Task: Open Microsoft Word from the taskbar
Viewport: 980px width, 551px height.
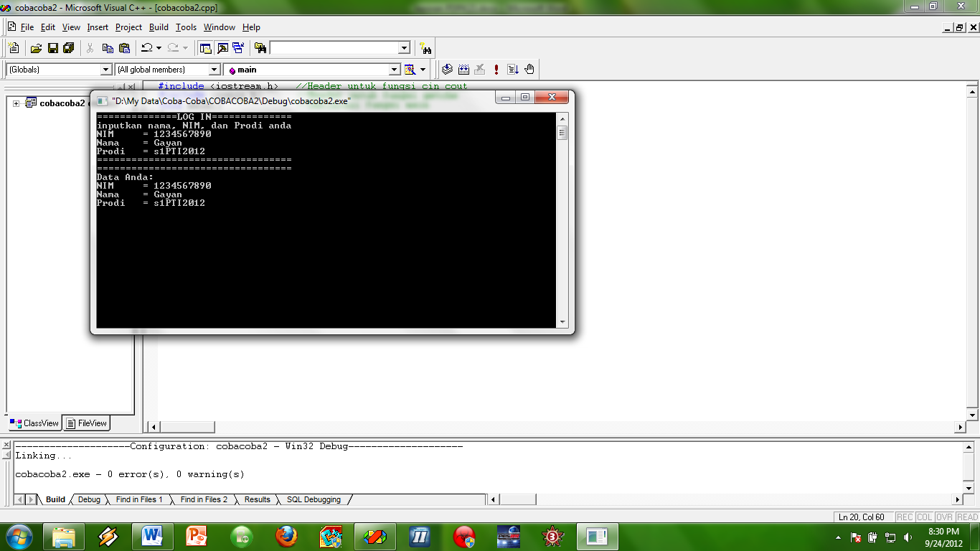Action: [152, 536]
